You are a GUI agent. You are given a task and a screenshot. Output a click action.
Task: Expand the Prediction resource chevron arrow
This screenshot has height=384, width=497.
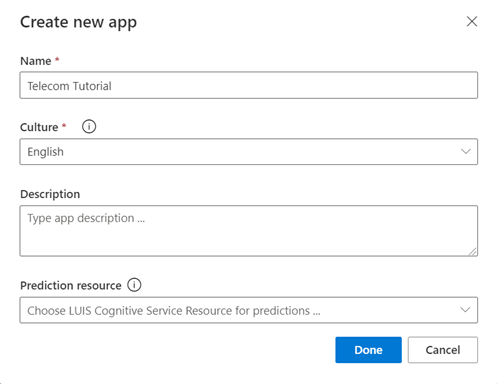(465, 310)
